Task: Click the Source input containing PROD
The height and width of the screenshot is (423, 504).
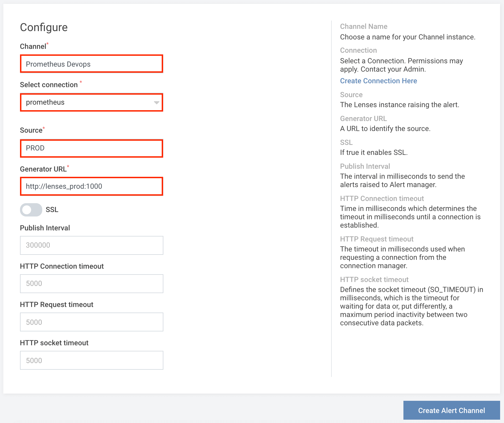Action: click(91, 148)
